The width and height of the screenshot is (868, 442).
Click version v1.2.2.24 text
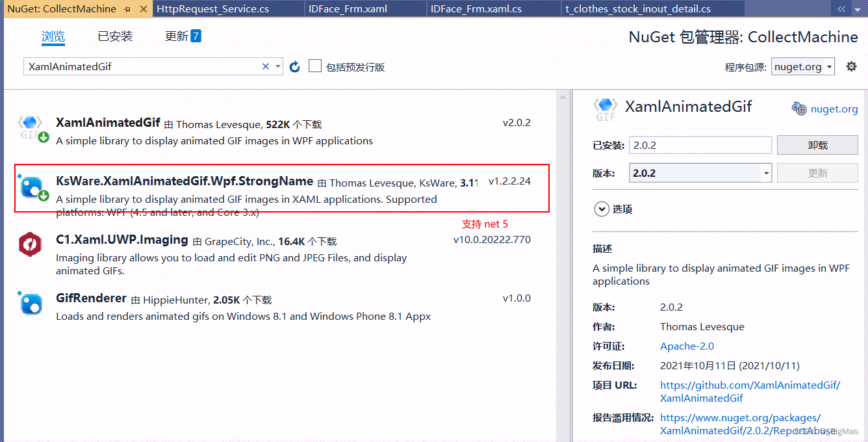(509, 181)
